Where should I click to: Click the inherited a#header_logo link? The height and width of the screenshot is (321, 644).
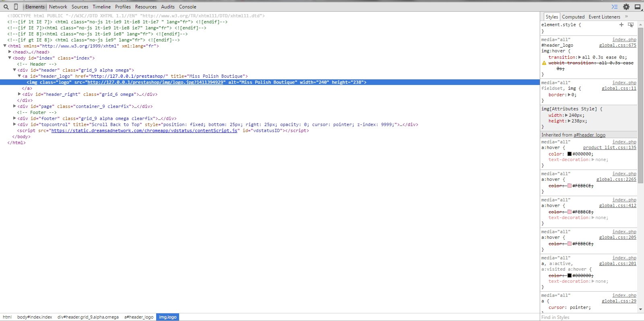pyautogui.click(x=589, y=135)
